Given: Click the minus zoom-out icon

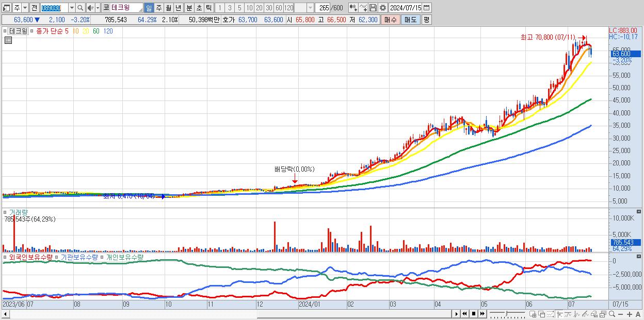Looking at the screenshot, I should (x=620, y=314).
